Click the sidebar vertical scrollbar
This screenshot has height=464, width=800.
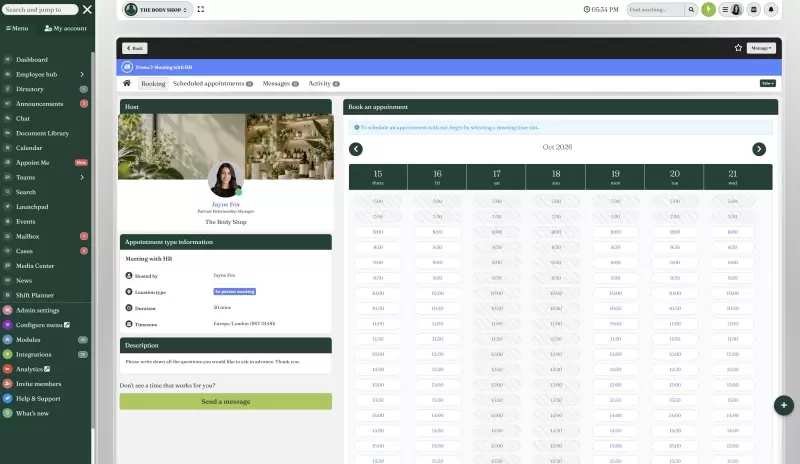click(x=93, y=240)
